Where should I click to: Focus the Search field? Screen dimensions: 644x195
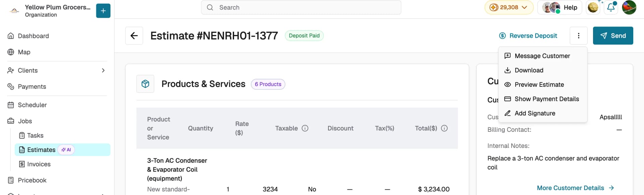[x=301, y=7]
